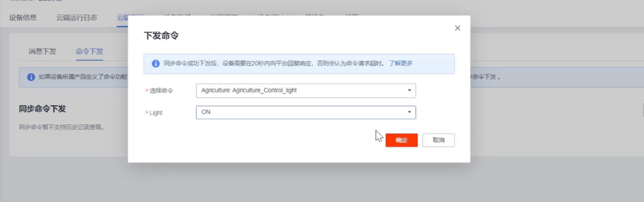Close the 下发命令 dialog with X icon

pyautogui.click(x=457, y=28)
